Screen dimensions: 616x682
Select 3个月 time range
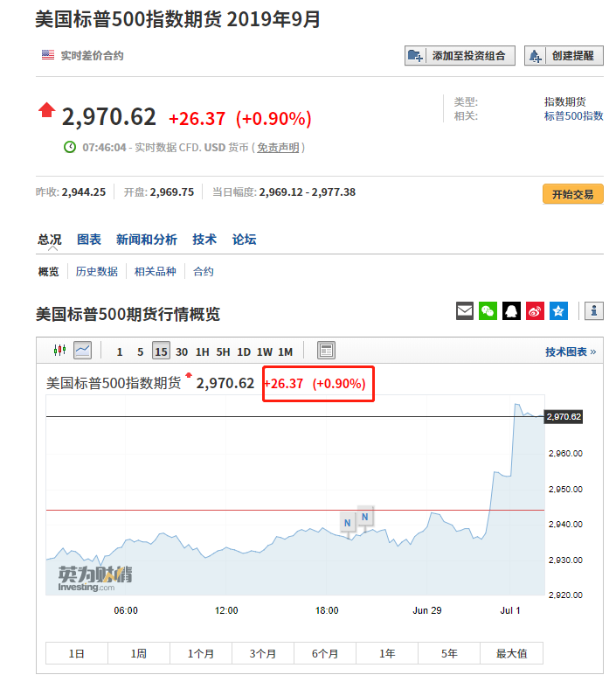263,653
